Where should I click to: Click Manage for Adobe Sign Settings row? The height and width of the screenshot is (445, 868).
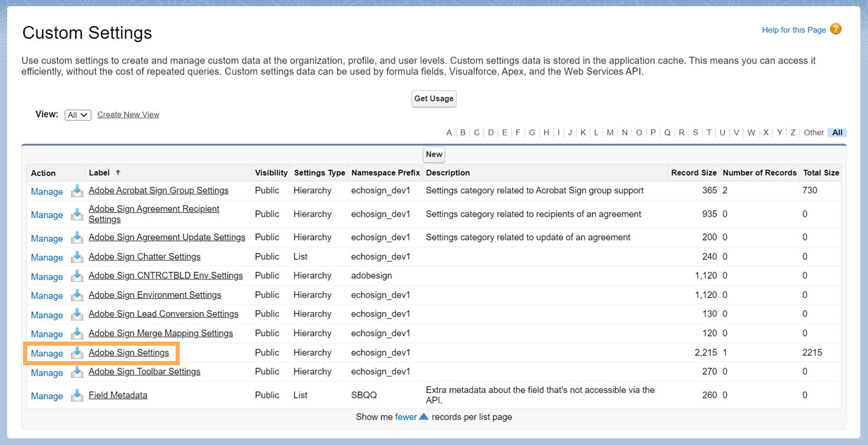pyautogui.click(x=47, y=353)
